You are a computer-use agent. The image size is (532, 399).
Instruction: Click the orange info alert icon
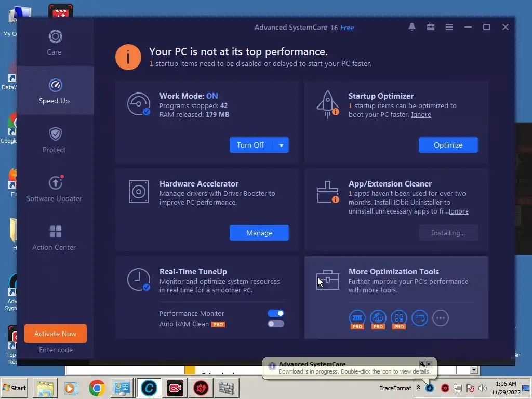128,57
